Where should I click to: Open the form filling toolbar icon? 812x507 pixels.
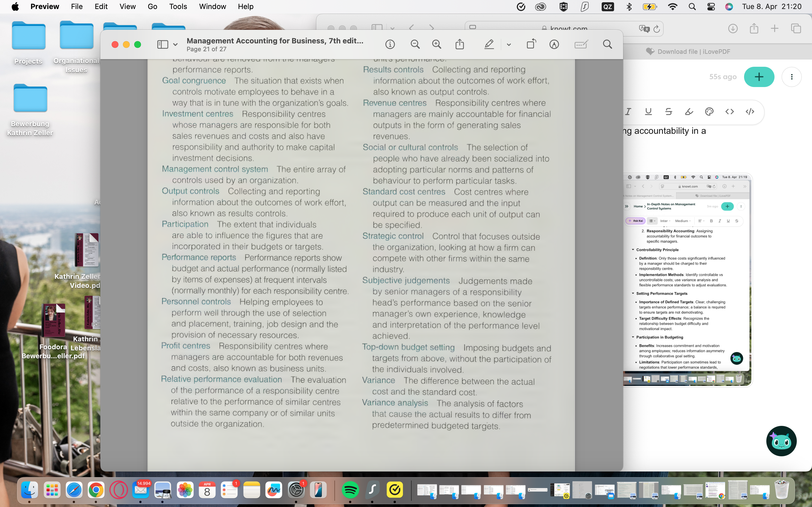pos(581,44)
